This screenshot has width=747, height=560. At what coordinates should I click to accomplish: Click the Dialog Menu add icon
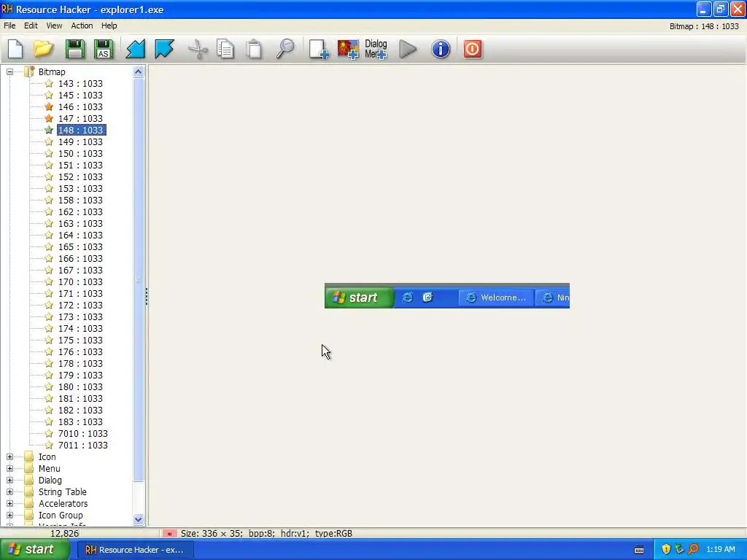[376, 49]
